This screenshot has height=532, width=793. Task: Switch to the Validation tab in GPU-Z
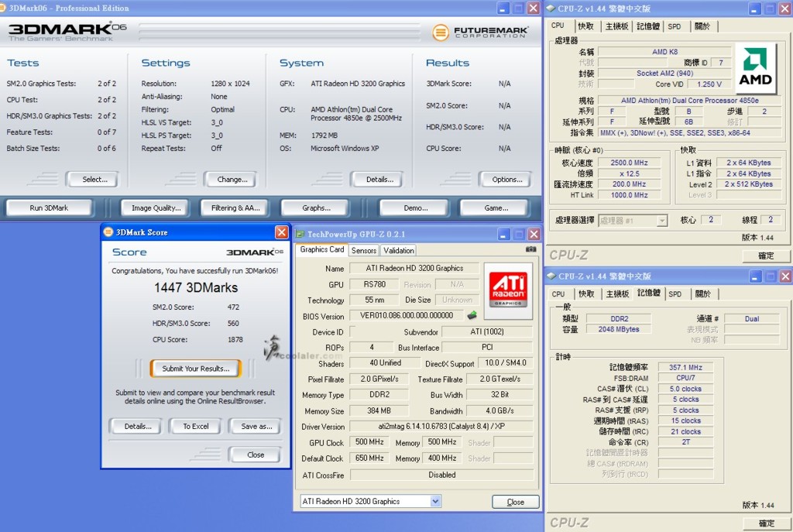click(399, 250)
